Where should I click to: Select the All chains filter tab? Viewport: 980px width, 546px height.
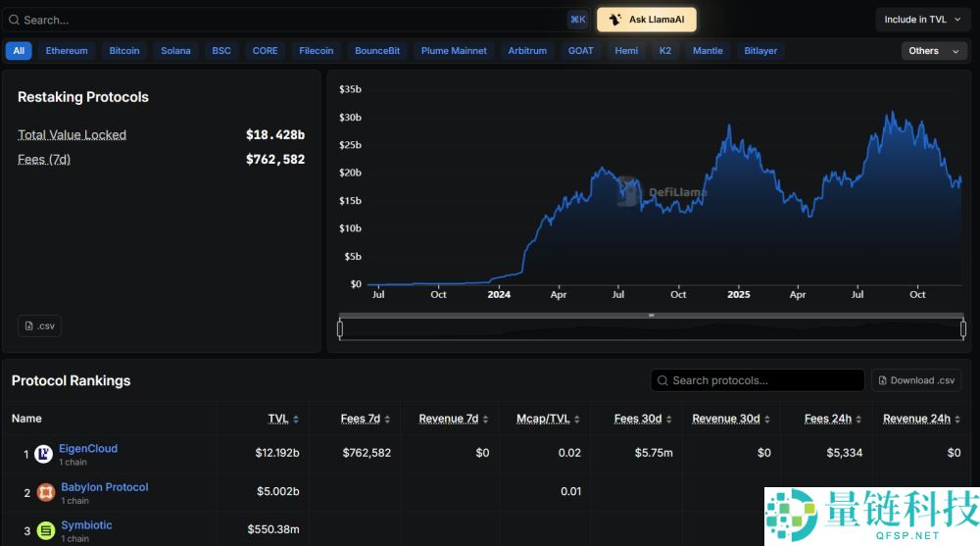(19, 51)
